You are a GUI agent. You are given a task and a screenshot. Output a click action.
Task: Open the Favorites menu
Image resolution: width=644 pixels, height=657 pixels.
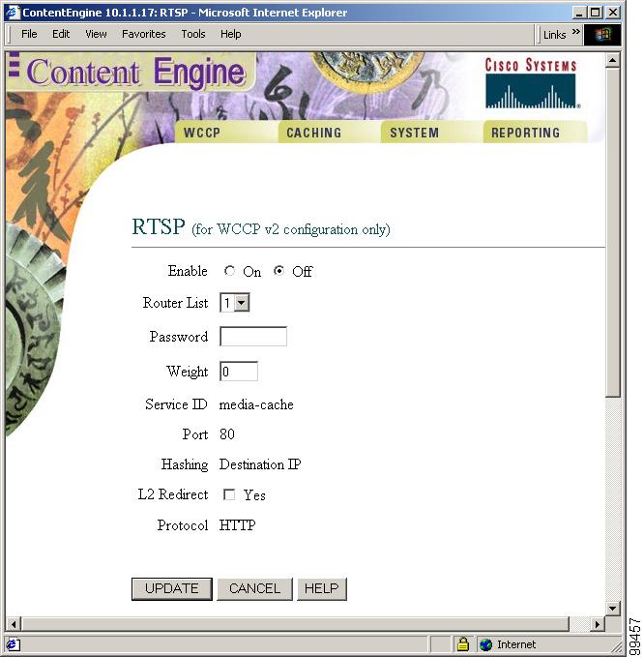(144, 34)
